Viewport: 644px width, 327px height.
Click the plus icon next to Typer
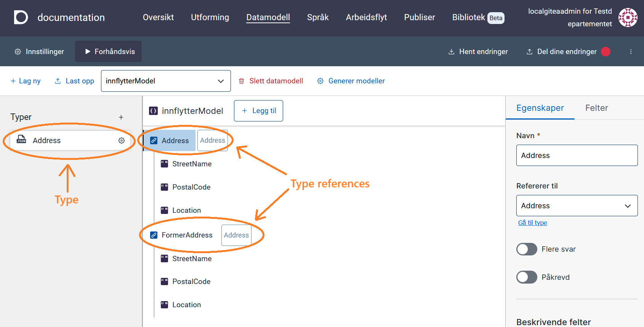click(121, 117)
